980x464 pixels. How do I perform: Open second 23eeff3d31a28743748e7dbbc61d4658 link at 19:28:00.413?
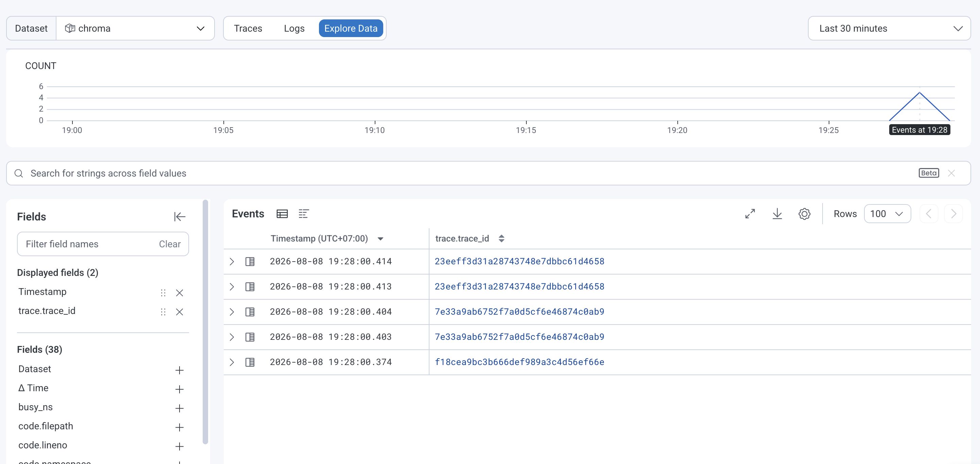(x=519, y=287)
